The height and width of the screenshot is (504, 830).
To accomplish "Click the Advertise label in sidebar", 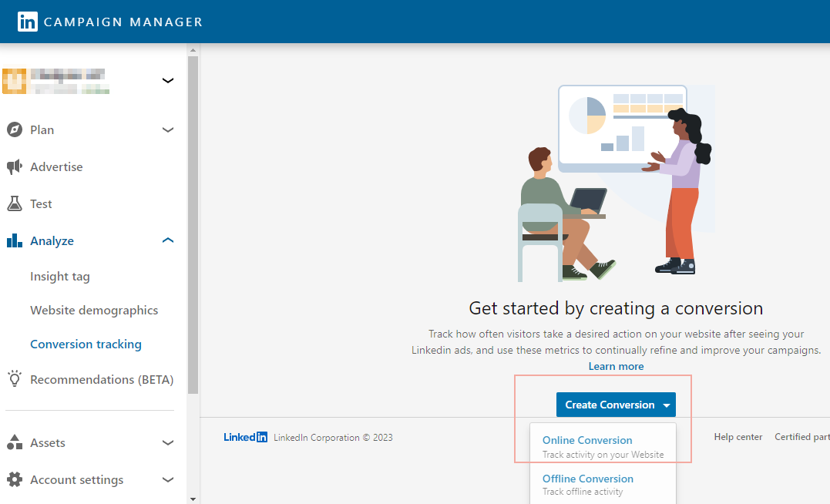I will pyautogui.click(x=56, y=166).
